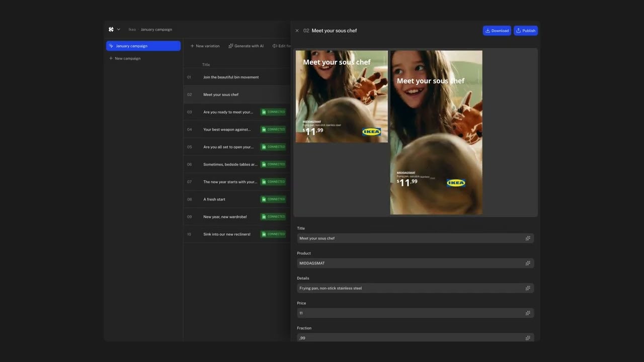Click Connected badge on row 08
This screenshot has height=362, width=644.
click(x=273, y=199)
